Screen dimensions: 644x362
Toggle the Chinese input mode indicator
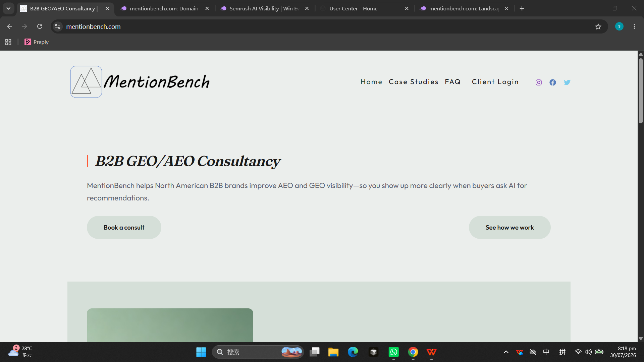click(546, 352)
